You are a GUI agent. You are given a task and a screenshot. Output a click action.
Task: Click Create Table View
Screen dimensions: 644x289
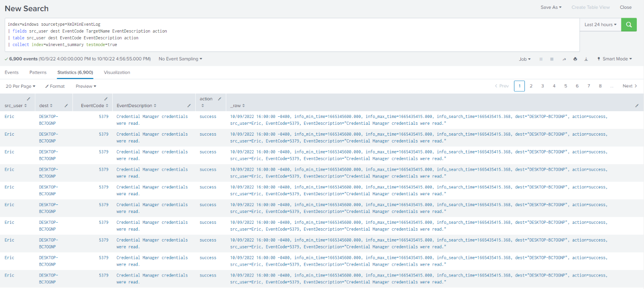(x=590, y=7)
